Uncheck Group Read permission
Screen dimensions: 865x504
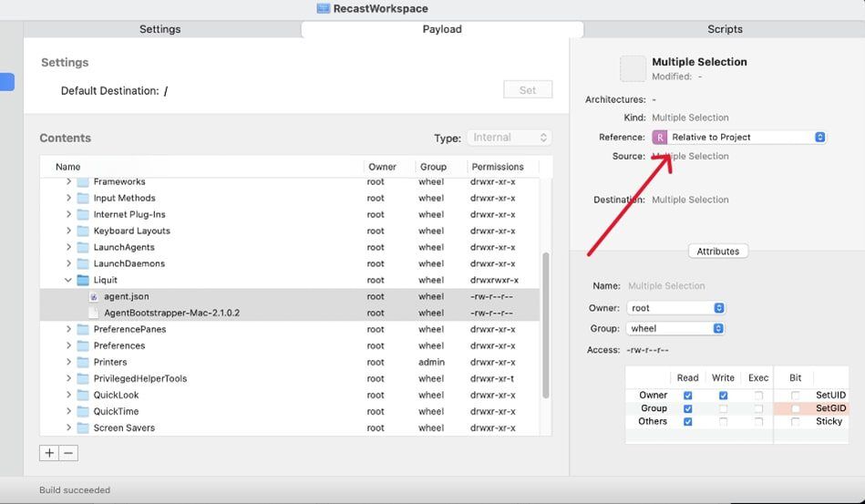(687, 408)
